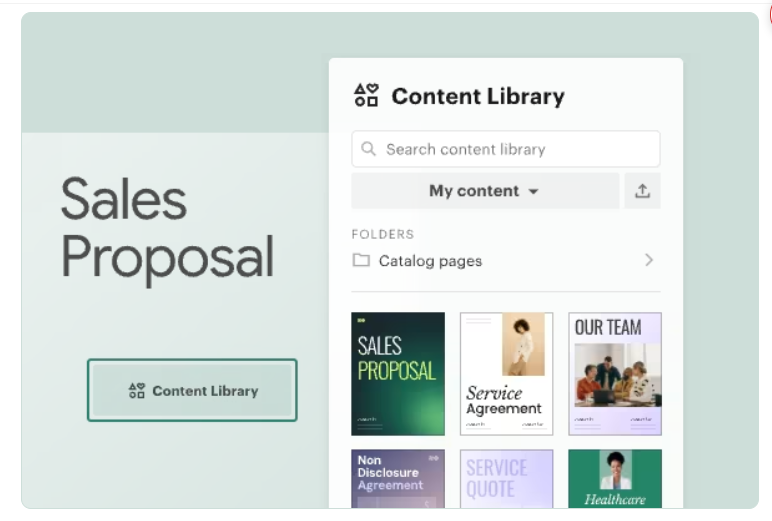Select the Healthcare template thumbnail
The image size is (772, 521).
tap(615, 478)
